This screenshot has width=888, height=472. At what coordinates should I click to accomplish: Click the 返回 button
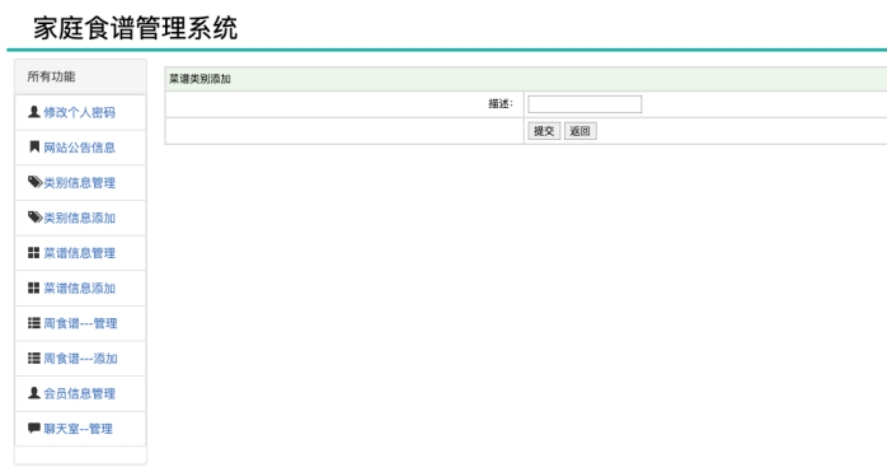pos(580,131)
